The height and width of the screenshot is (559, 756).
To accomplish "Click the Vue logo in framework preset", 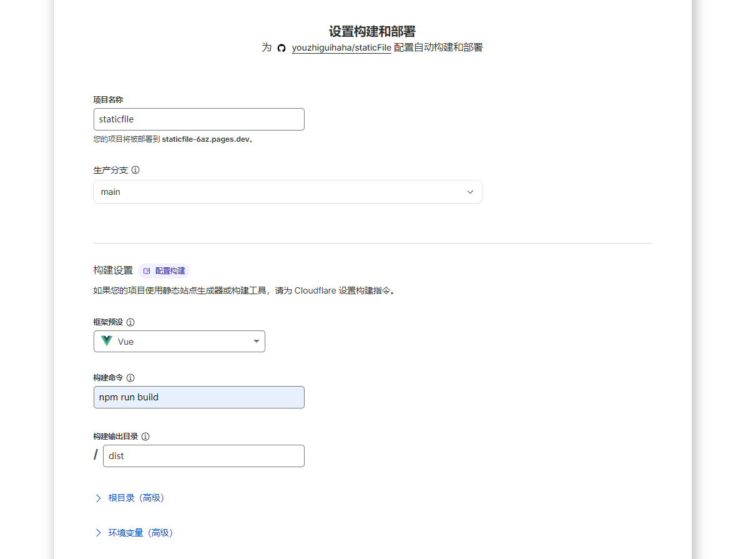I will pyautogui.click(x=107, y=341).
